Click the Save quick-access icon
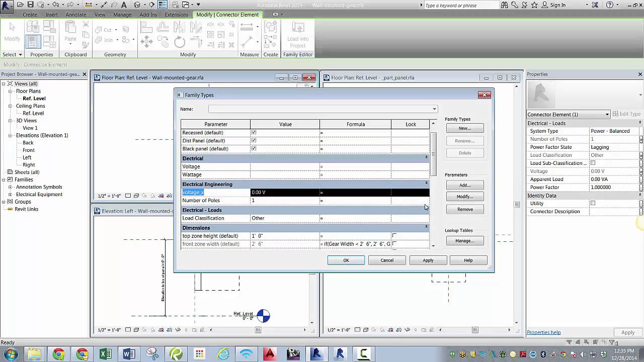 (30, 5)
